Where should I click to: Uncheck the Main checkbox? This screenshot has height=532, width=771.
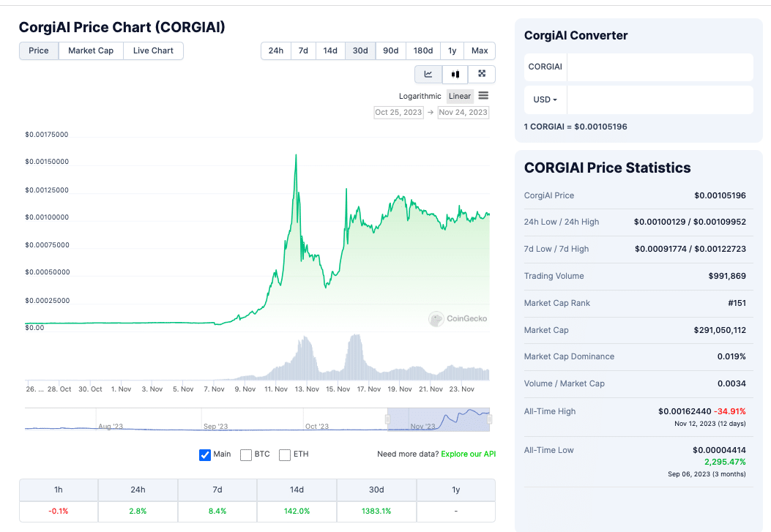205,455
